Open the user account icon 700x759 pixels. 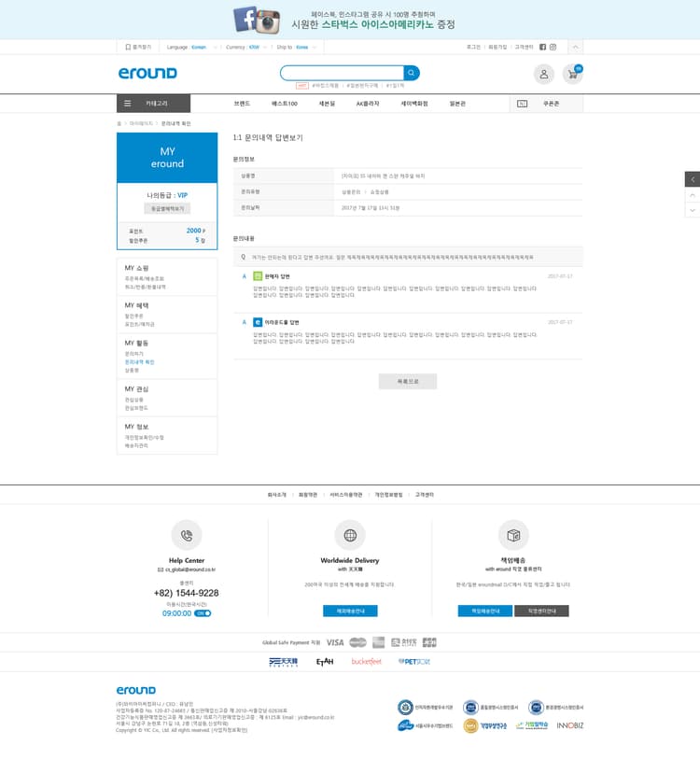(543, 74)
